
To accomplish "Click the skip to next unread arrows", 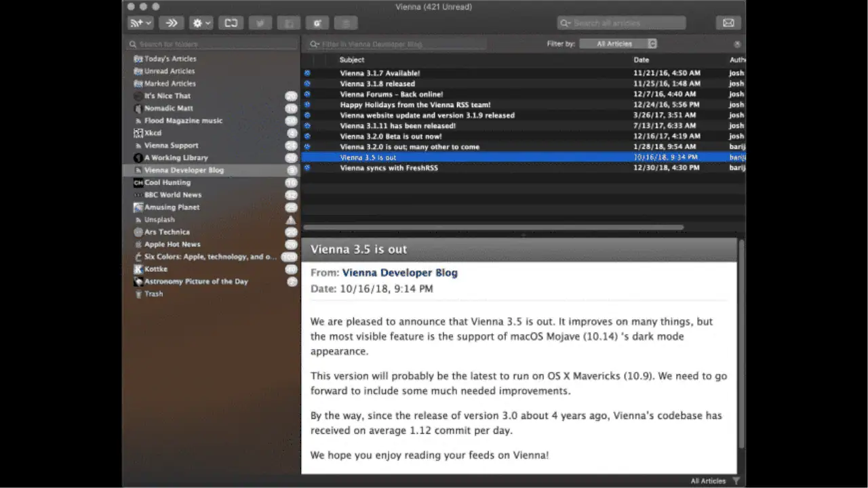I will [x=172, y=23].
